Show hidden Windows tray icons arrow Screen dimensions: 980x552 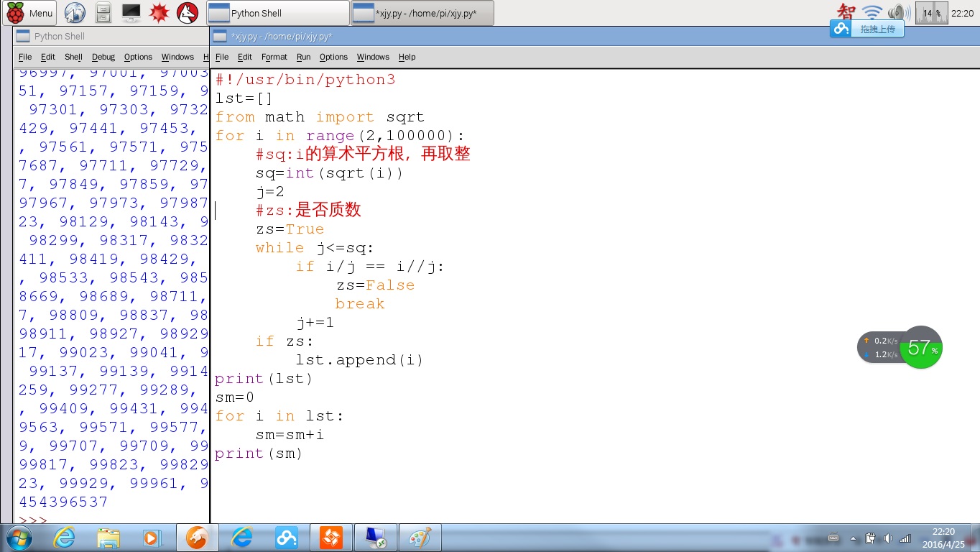click(854, 538)
